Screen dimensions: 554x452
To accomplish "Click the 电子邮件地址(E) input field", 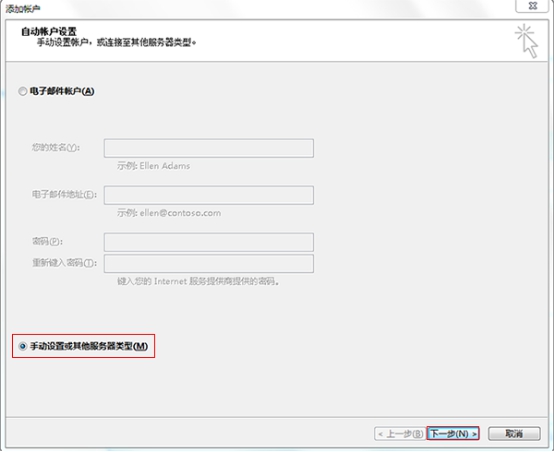I will coord(208,195).
